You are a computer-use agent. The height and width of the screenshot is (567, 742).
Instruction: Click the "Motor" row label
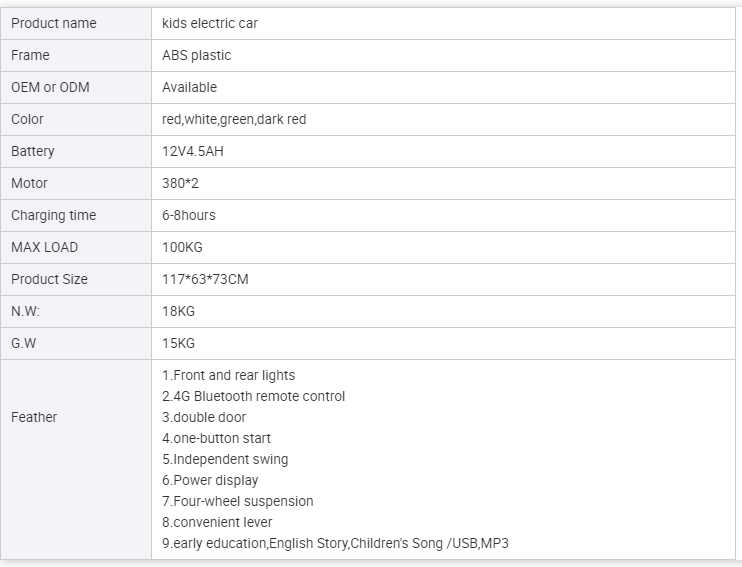click(x=29, y=183)
